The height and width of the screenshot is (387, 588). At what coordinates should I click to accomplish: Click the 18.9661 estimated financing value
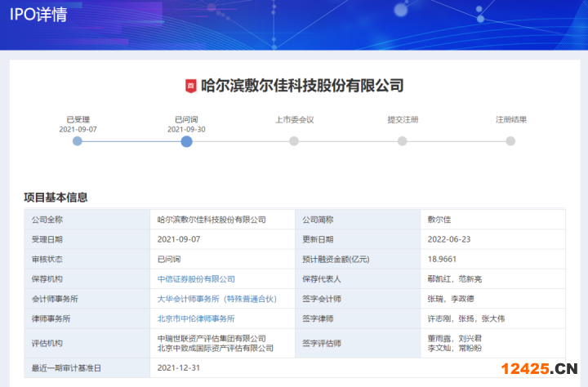(443, 260)
